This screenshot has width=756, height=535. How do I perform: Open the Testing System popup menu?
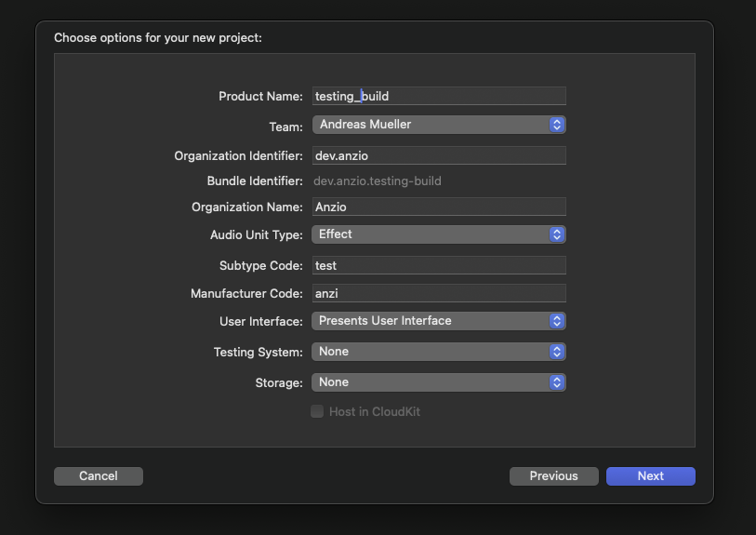[439, 352]
